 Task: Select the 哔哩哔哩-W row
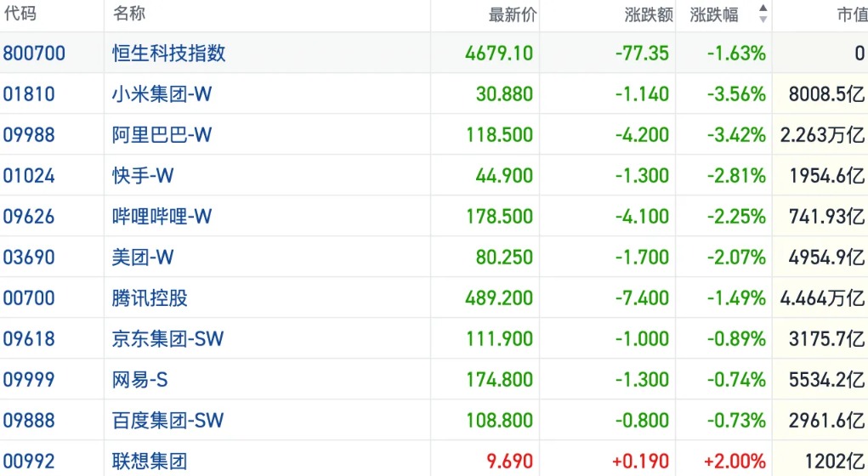[162, 216]
